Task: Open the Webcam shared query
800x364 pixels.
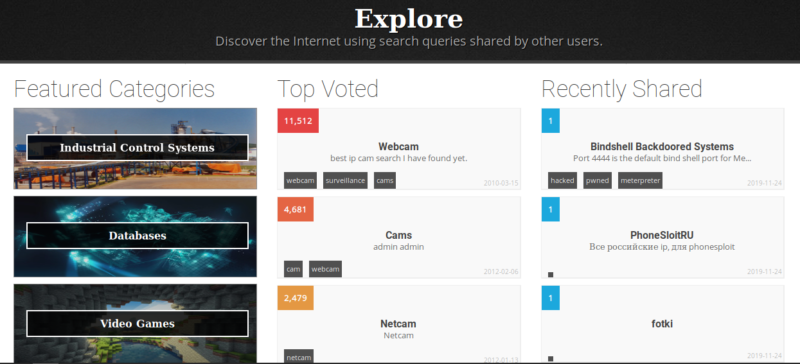Action: [398, 147]
